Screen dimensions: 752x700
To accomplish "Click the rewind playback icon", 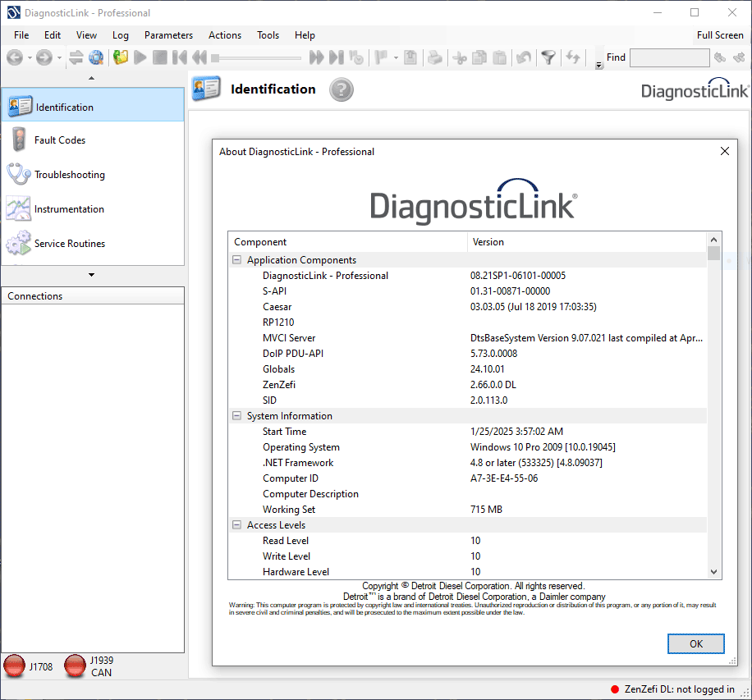I will tap(199, 57).
